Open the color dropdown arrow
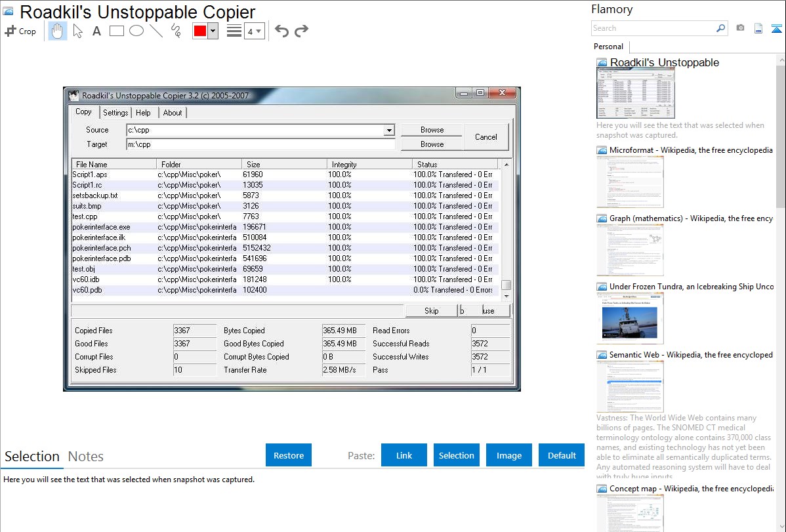786x532 pixels. point(213,31)
